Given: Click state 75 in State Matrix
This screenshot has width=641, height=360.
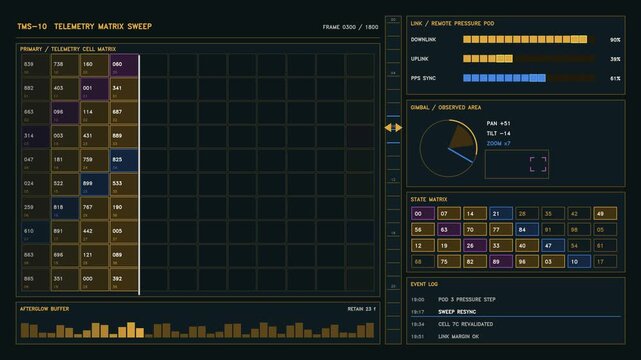Looking at the screenshot, I should click(x=449, y=262).
